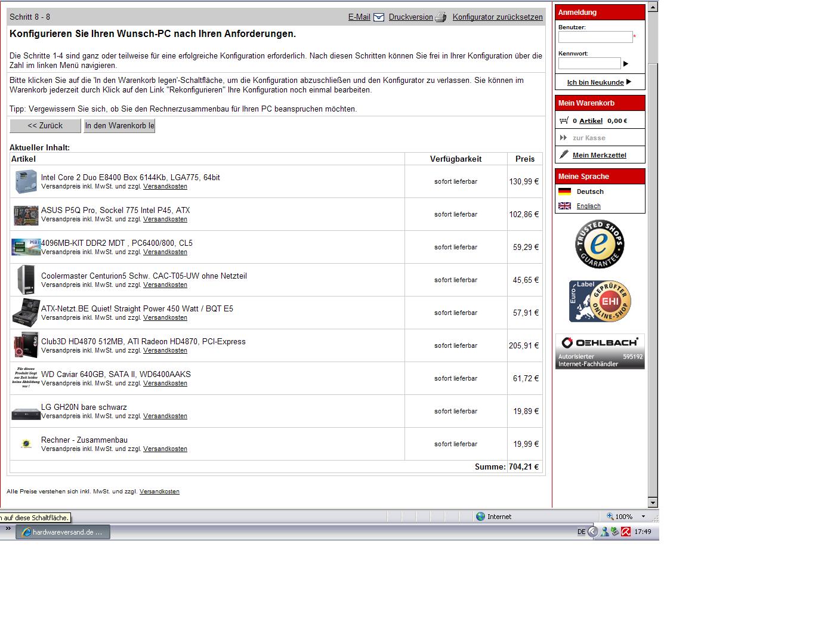This screenshot has height=630, width=840.
Task: Click the Kennwort input field
Action: pos(589,63)
